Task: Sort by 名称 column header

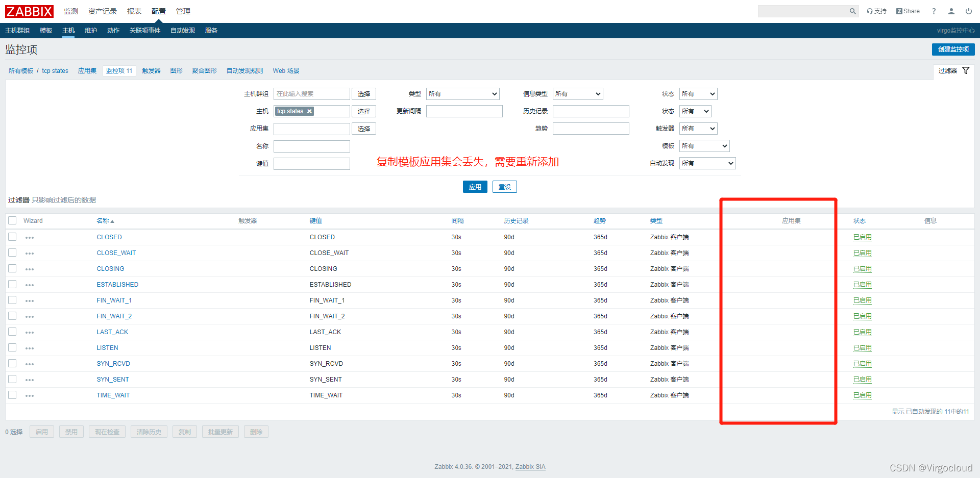Action: click(x=105, y=221)
